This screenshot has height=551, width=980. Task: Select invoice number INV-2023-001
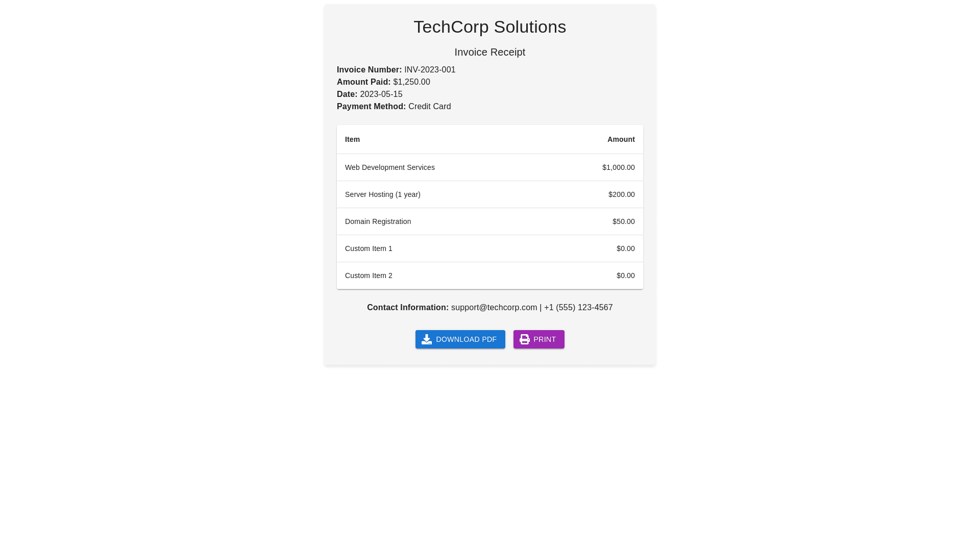click(x=430, y=70)
